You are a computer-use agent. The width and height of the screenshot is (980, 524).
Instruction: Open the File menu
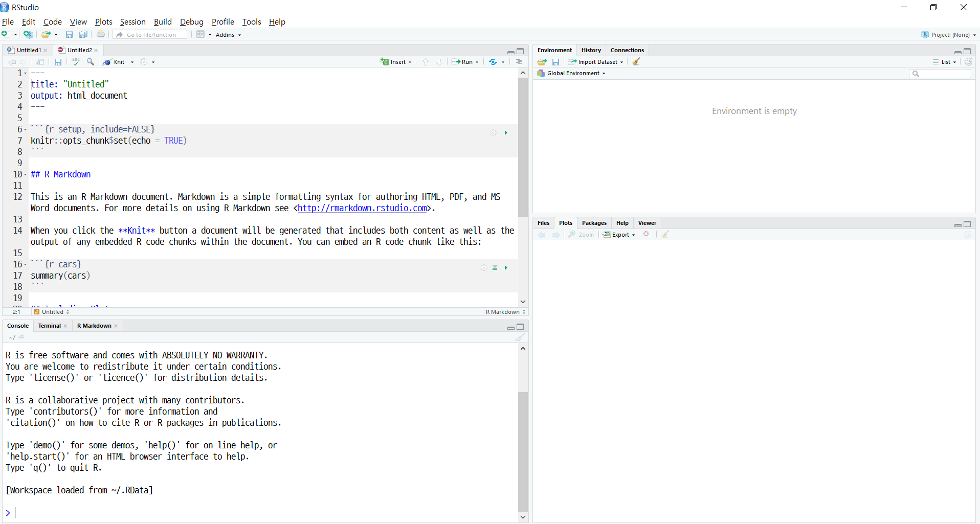pyautogui.click(x=8, y=21)
